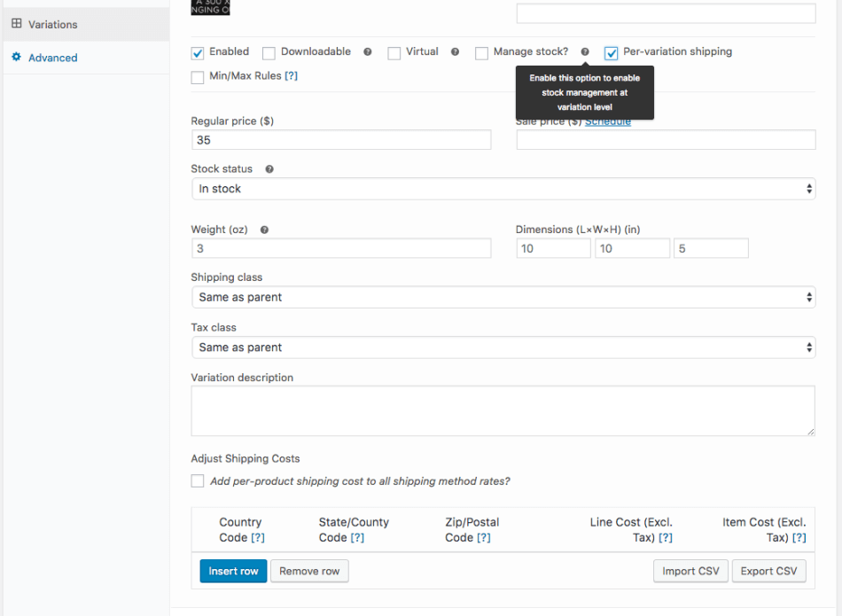Uncheck Per-variation shipping
The width and height of the screenshot is (842, 616).
point(611,52)
